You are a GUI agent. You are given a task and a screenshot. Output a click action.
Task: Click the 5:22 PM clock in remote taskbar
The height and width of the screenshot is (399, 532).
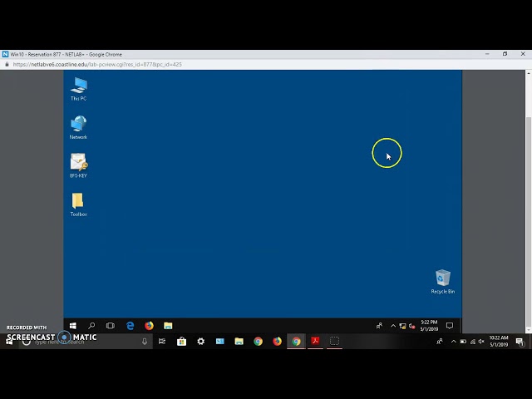tap(429, 325)
